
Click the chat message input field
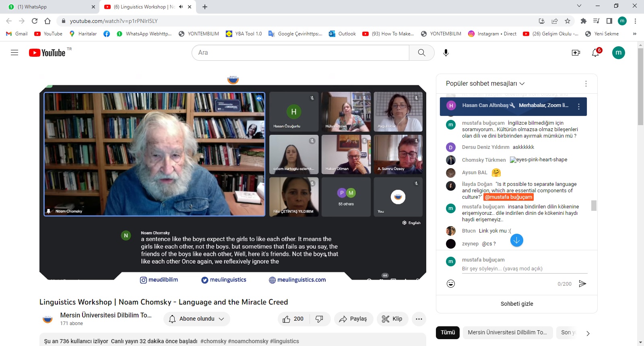click(523, 269)
